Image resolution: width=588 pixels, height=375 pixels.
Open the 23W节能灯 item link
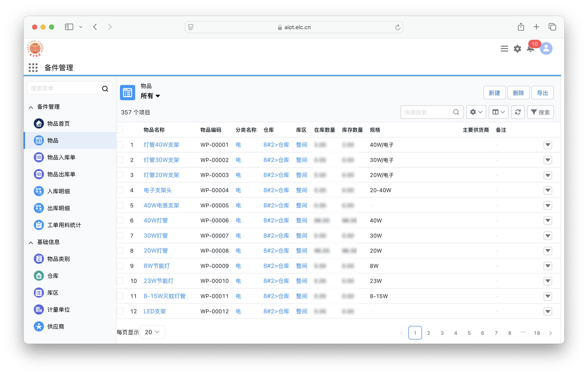(158, 281)
